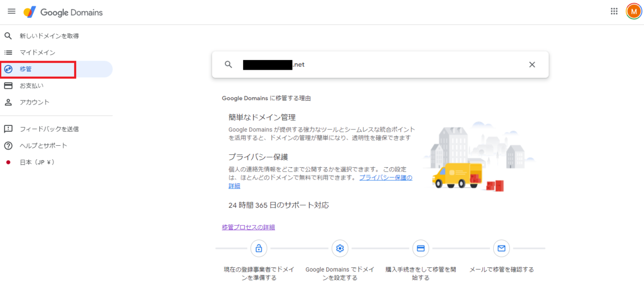Viewport: 644px width, 291px height.
Task: Click the search icon in the domain search box
Action: [229, 64]
